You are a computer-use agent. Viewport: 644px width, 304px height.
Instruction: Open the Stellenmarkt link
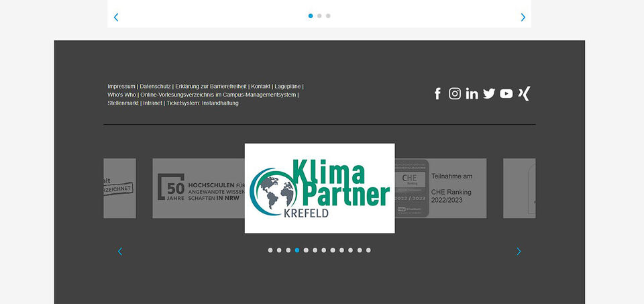[x=123, y=103]
